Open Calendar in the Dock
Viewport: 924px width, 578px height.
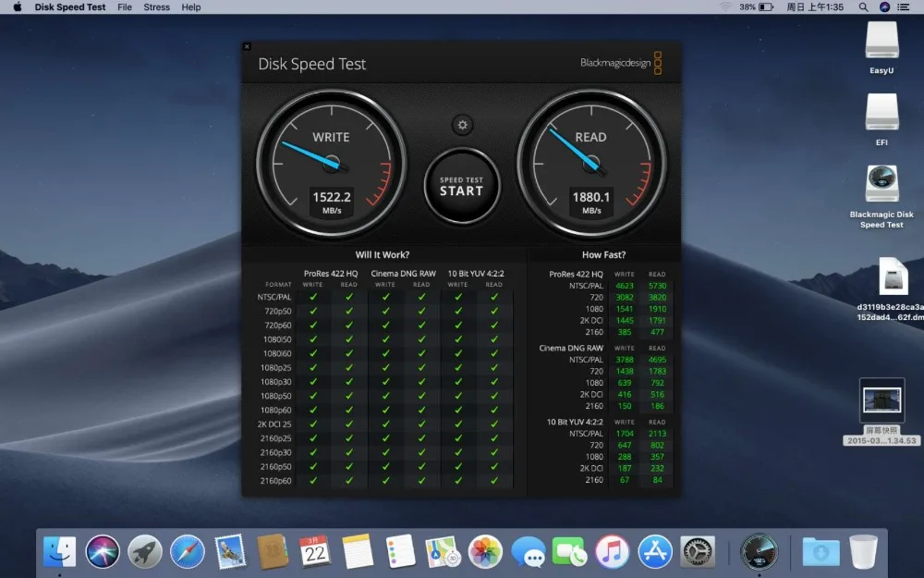[315, 553]
